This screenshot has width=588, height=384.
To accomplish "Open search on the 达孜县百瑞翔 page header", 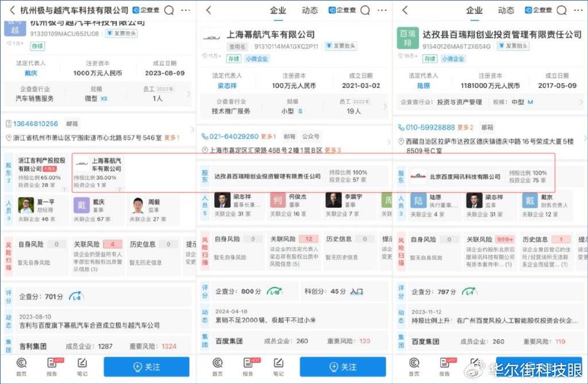I will pos(562,10).
